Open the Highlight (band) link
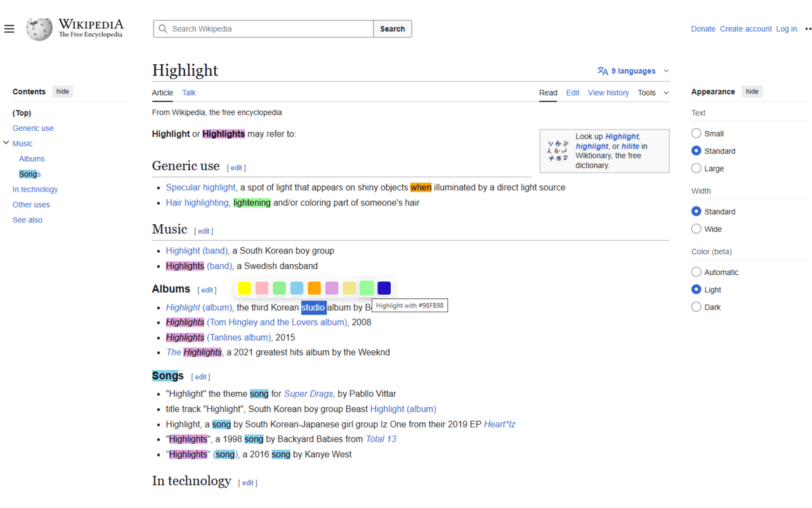This screenshot has height=508, width=812. point(197,251)
